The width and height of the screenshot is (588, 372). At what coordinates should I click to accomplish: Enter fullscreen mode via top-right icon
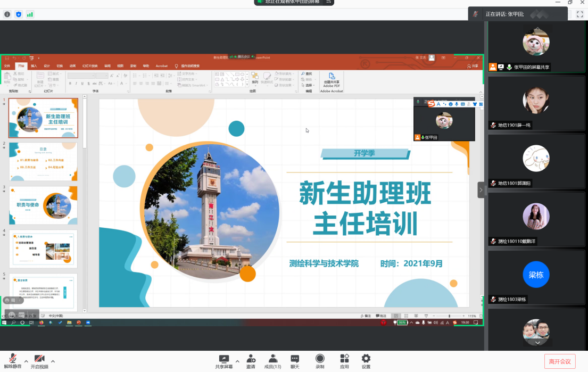[x=580, y=14]
